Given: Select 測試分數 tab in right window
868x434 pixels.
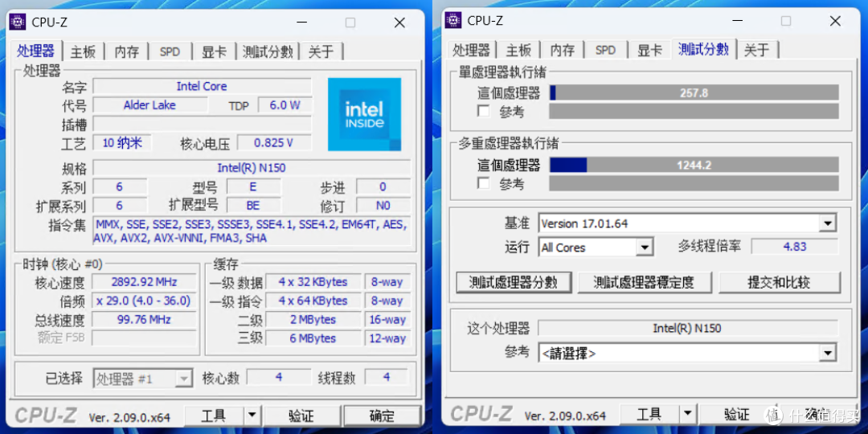Looking at the screenshot, I should tap(703, 49).
